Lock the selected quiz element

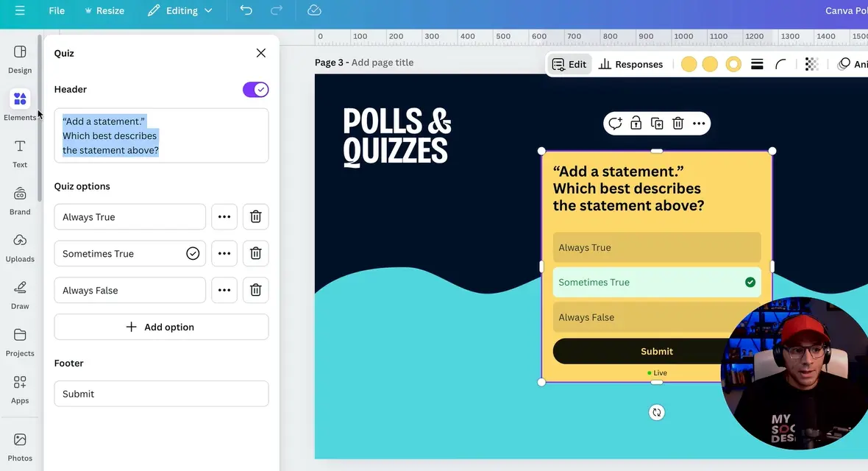click(x=636, y=124)
